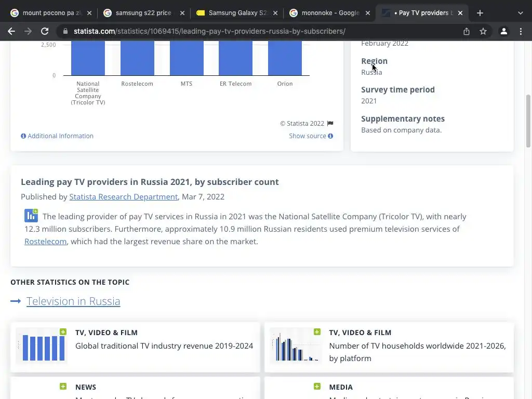Close the mount pocono pa tab
The width and height of the screenshot is (532, 399).
click(89, 13)
